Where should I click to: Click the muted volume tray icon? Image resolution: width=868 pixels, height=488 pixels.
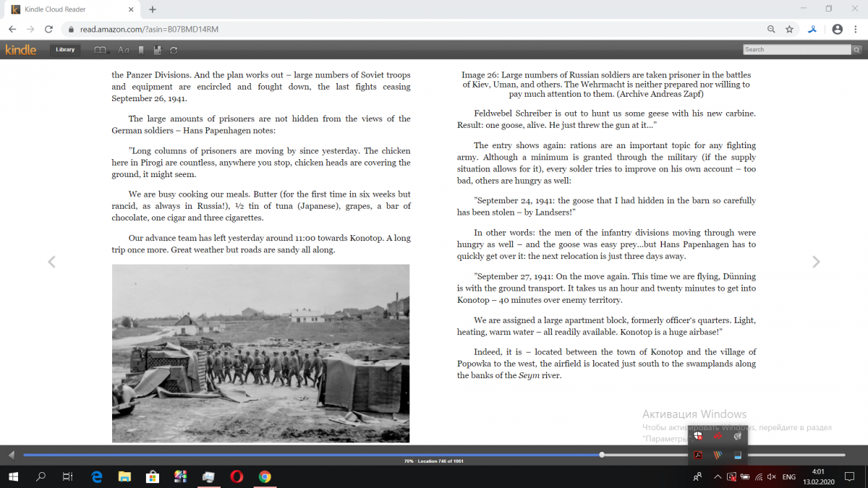[x=771, y=477]
